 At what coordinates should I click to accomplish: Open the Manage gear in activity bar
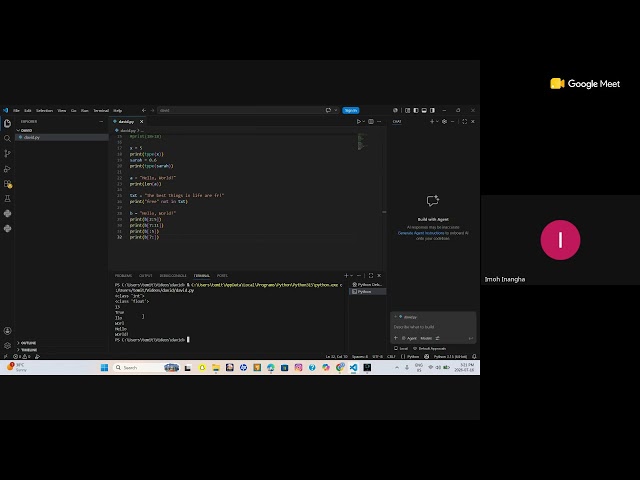(x=7, y=346)
